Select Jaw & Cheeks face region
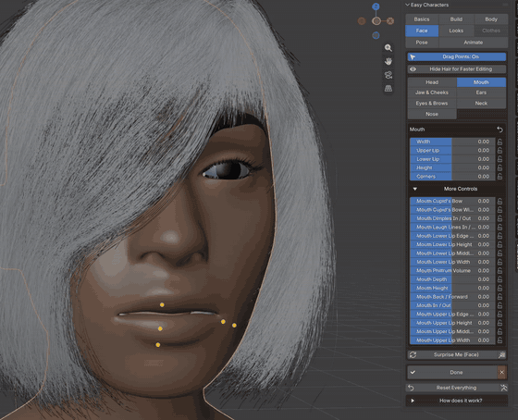The height and width of the screenshot is (420, 518). pyautogui.click(x=432, y=93)
